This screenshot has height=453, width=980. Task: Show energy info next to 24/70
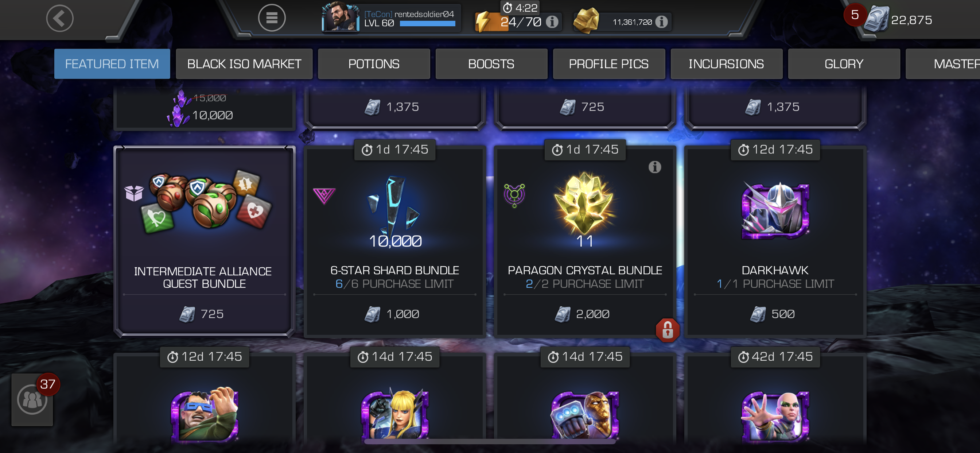tap(552, 22)
